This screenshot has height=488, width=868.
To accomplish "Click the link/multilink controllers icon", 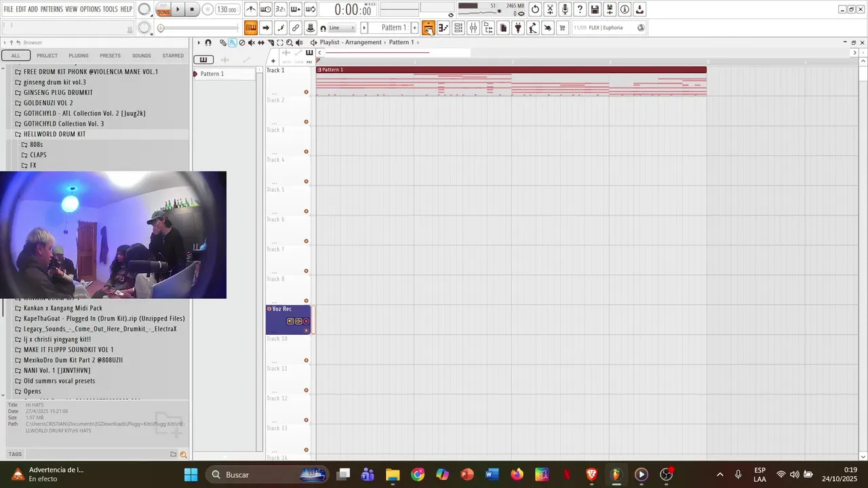I will (x=296, y=28).
